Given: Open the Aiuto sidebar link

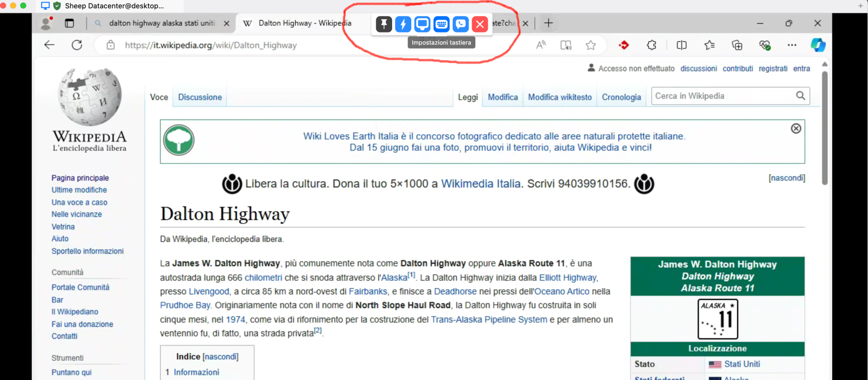Looking at the screenshot, I should [x=60, y=238].
